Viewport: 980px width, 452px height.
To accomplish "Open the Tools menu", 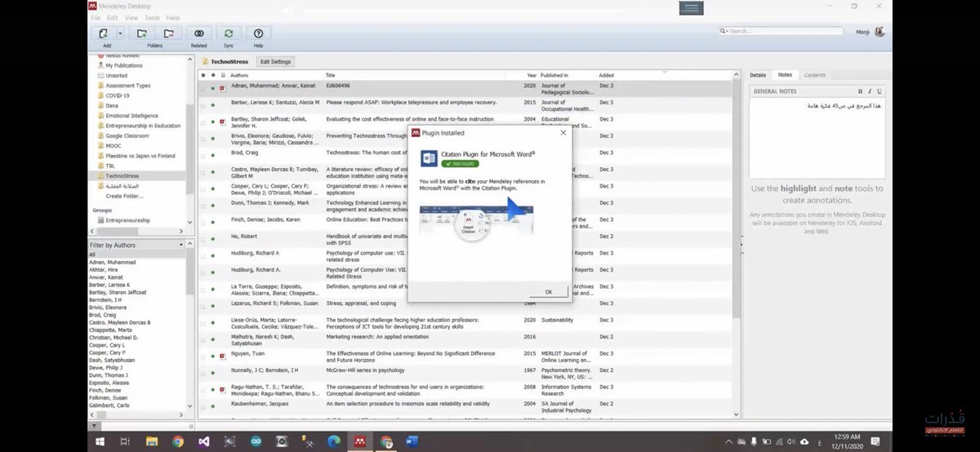I will 152,17.
